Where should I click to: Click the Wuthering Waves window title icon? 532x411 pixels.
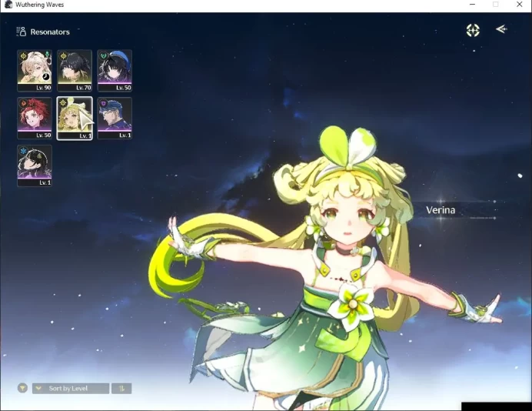pyautogui.click(x=8, y=5)
